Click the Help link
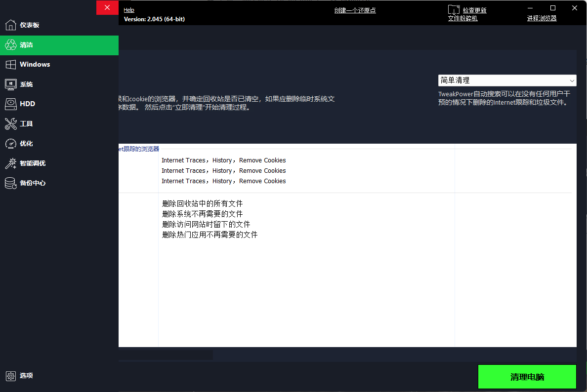Image resolution: width=587 pixels, height=392 pixels. point(128,10)
